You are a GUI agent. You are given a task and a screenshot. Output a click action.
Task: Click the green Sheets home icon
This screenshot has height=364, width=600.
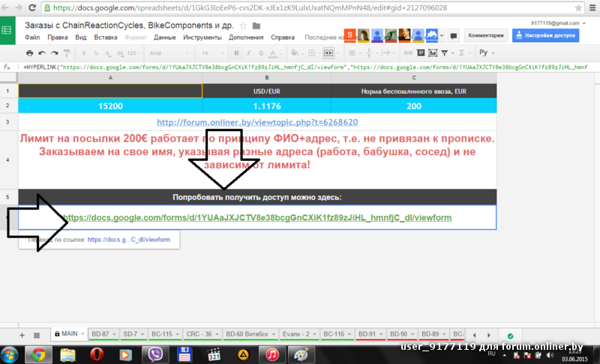(x=7, y=31)
